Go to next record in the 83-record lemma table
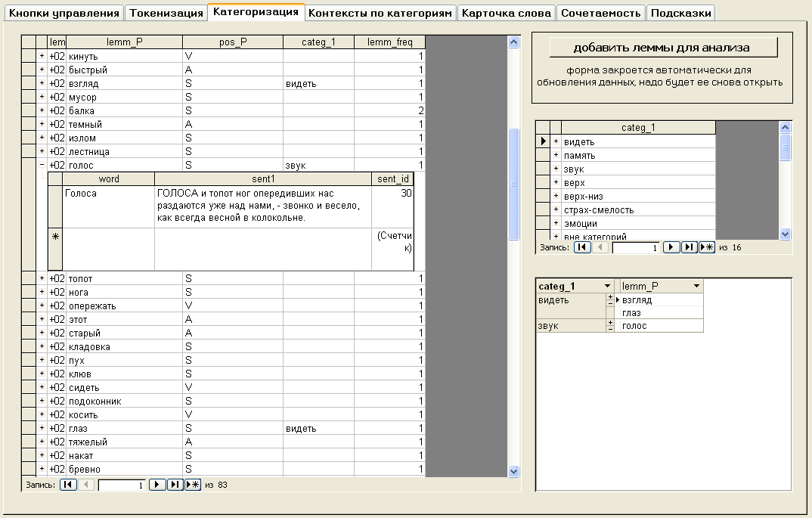The width and height of the screenshot is (812, 518). click(x=157, y=485)
